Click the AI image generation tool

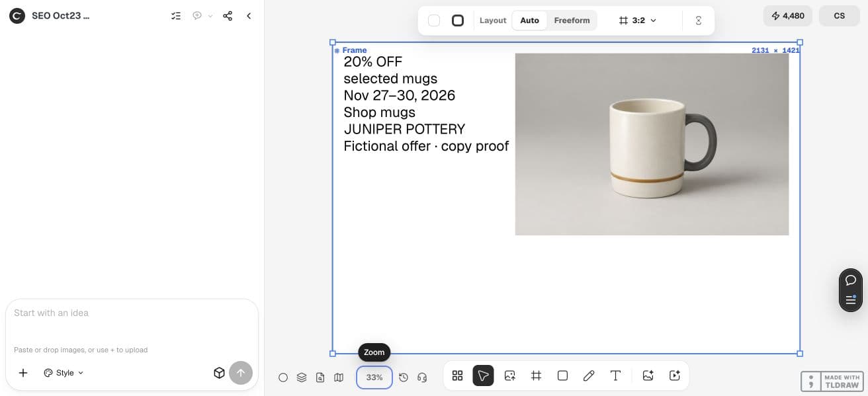(648, 376)
